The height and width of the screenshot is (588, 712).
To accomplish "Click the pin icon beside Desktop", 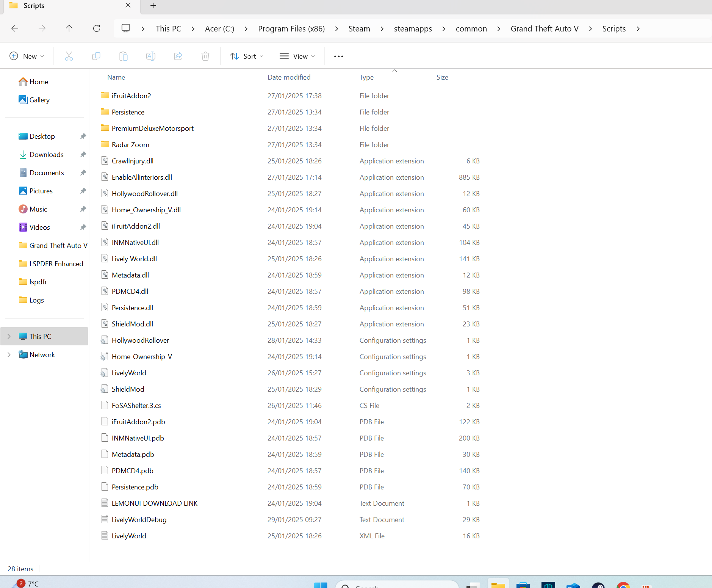I will coord(83,136).
